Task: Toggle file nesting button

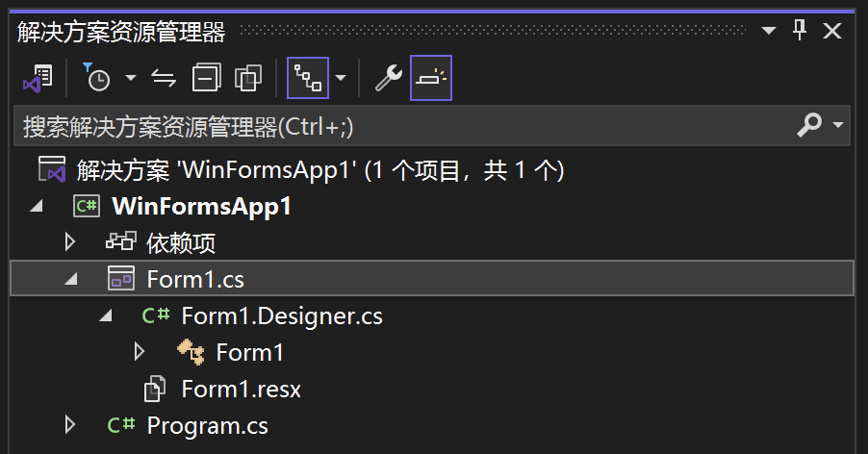Action: pos(308,78)
